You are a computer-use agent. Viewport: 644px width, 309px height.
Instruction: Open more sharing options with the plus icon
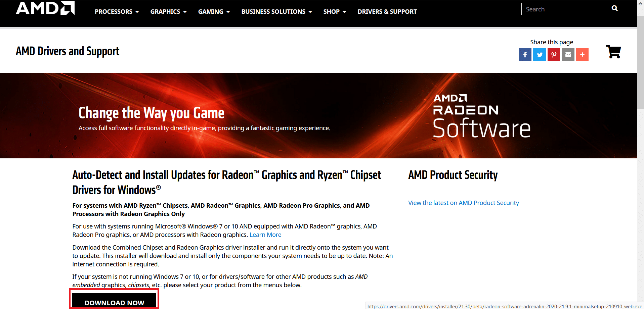(582, 54)
